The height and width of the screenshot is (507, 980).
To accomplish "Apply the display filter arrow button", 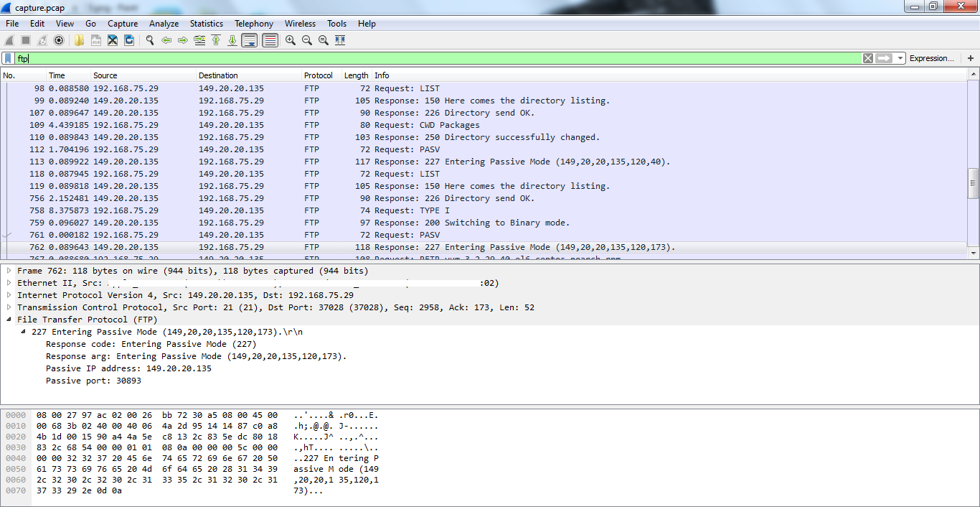I will (x=884, y=58).
